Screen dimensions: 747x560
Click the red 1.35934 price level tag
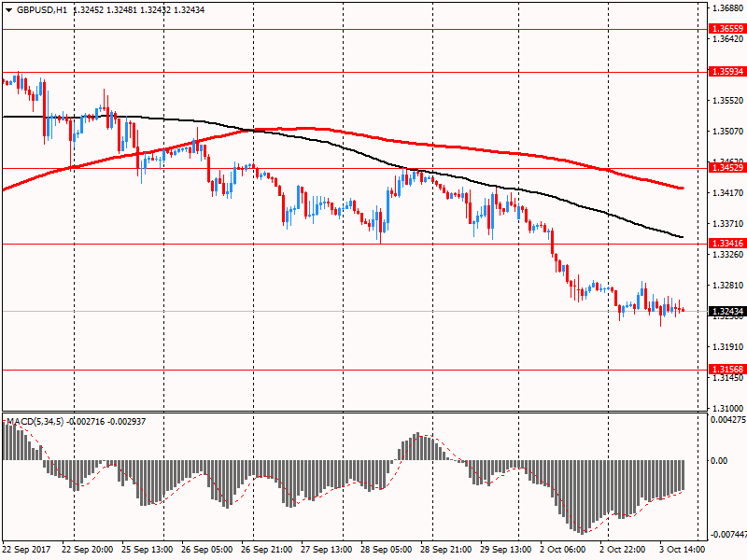[727, 72]
